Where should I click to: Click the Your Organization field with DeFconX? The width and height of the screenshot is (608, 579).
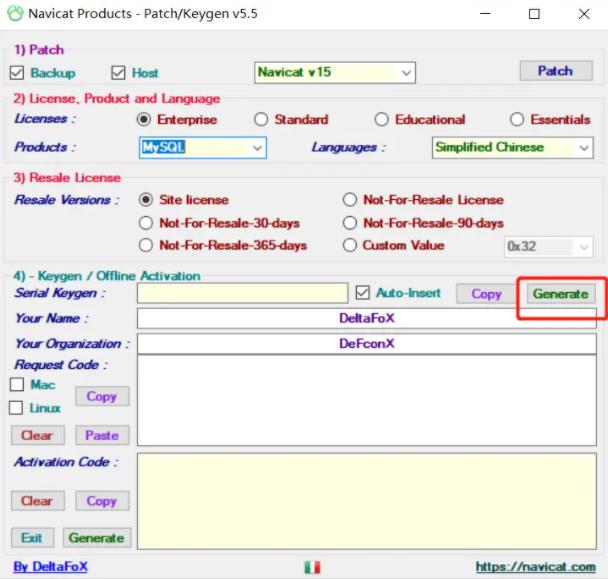[x=367, y=344]
